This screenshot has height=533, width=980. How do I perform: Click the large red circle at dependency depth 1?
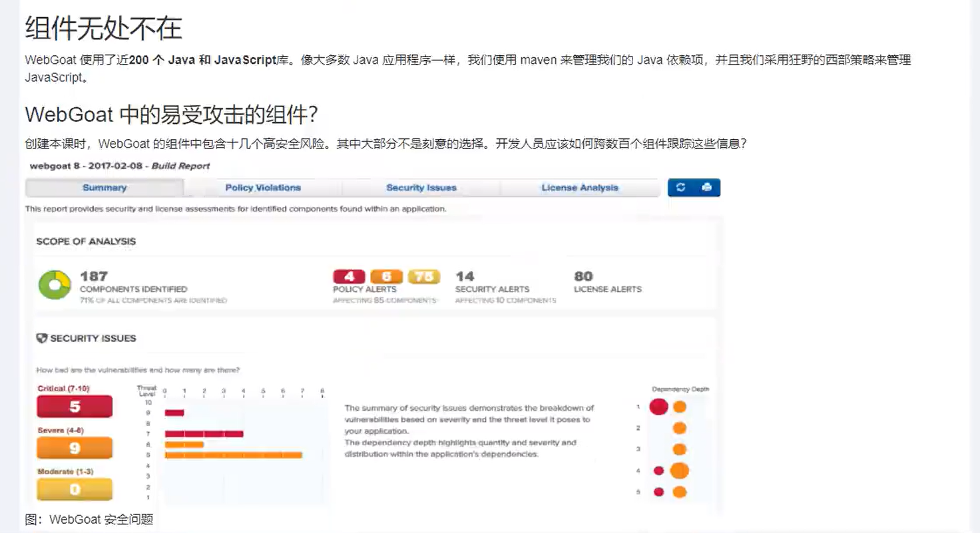point(658,406)
